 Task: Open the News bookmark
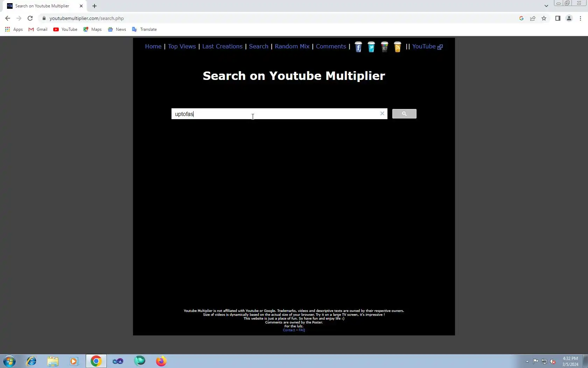[x=117, y=29]
